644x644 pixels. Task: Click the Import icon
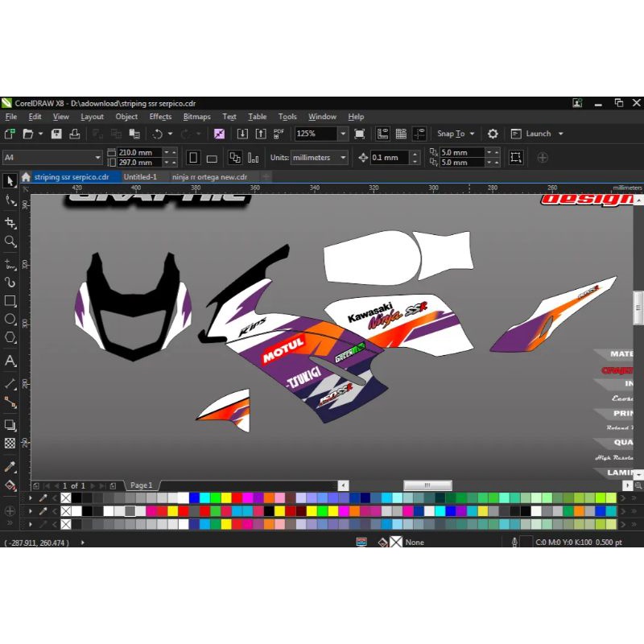pyautogui.click(x=242, y=134)
